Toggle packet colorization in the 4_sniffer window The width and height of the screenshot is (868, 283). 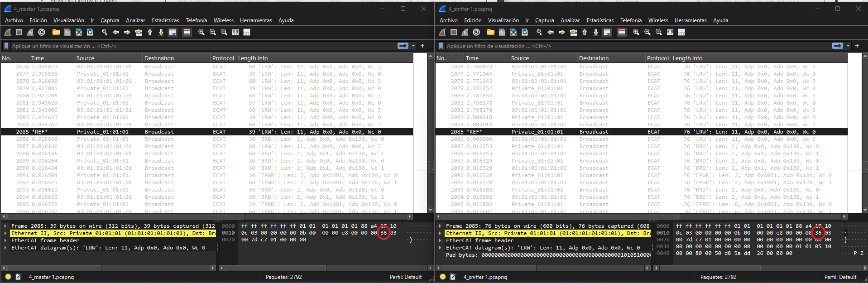tap(622, 32)
